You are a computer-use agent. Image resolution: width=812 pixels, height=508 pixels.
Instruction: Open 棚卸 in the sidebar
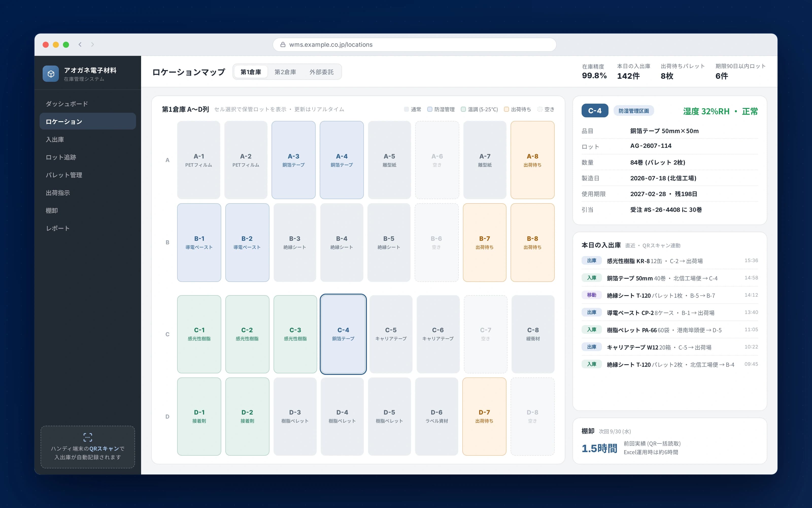pos(88,211)
